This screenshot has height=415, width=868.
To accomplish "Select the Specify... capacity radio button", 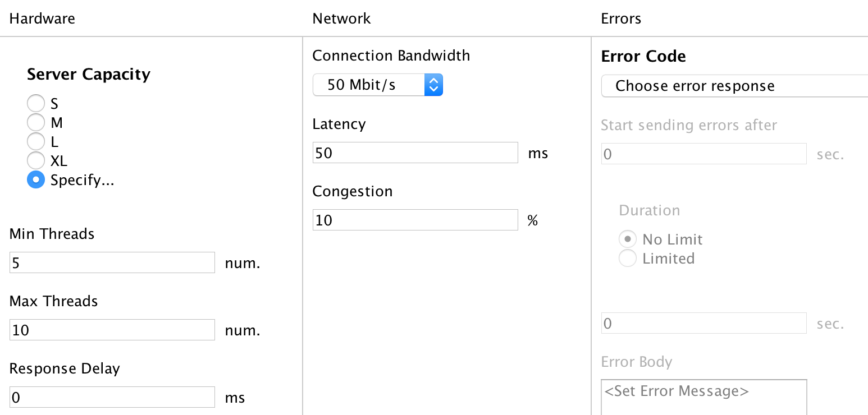I will pyautogui.click(x=36, y=180).
